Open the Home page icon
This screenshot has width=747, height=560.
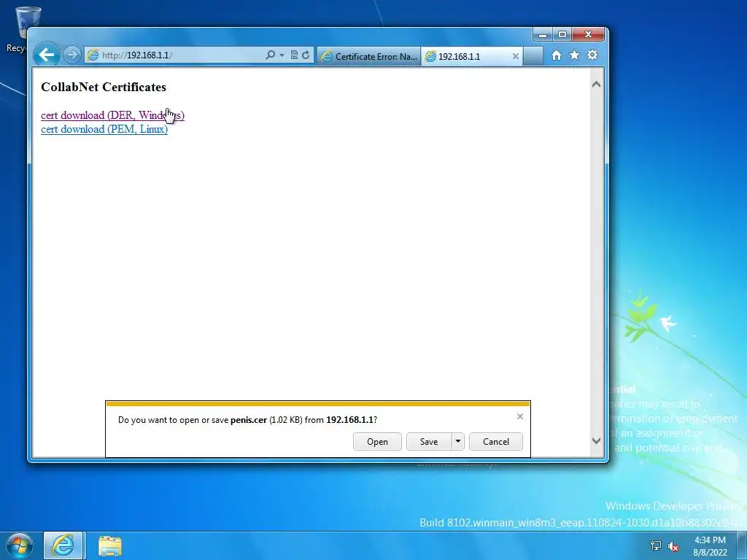coord(557,55)
